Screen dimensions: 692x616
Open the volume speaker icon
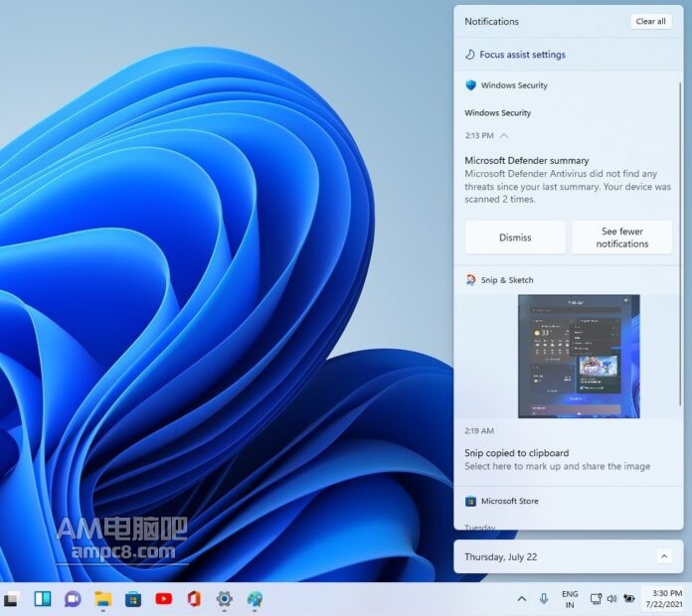tap(611, 599)
